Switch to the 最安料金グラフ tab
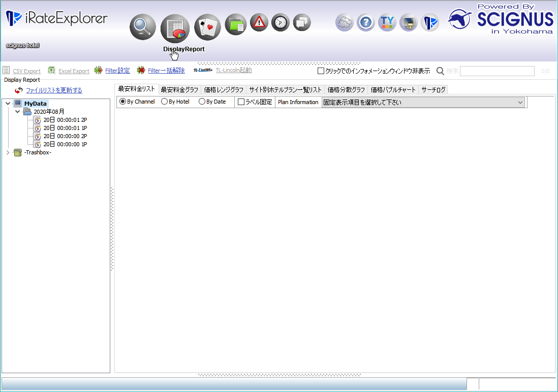This screenshot has width=558, height=392. [179, 90]
